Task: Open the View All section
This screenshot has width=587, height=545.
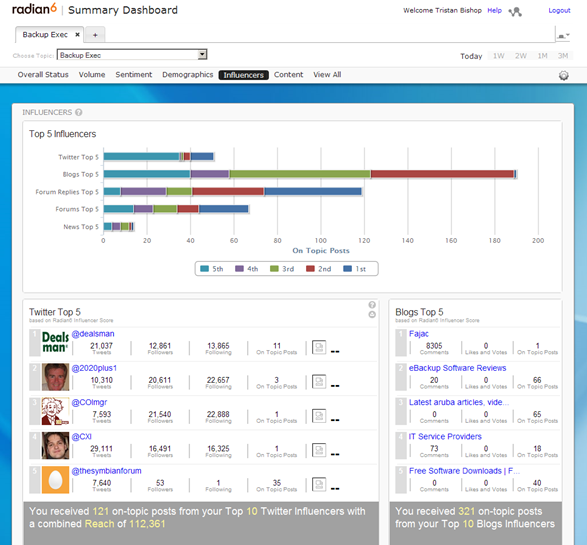Action: coord(327,74)
